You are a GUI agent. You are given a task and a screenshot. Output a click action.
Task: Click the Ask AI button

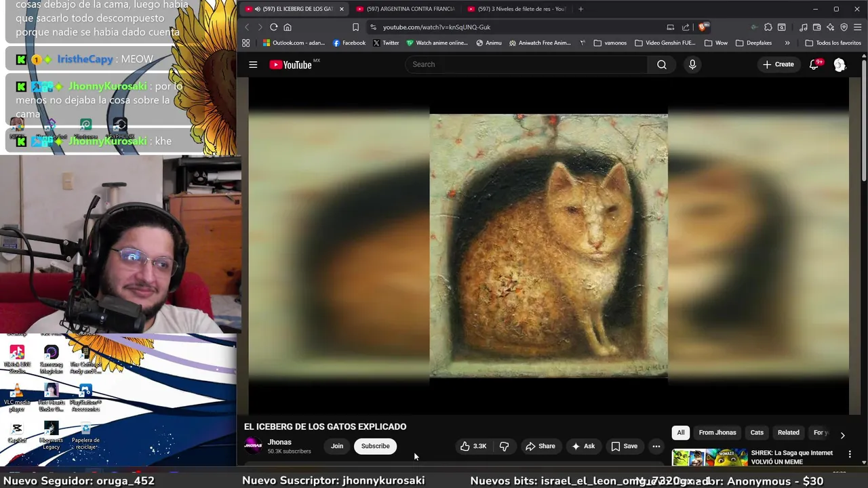(583, 446)
